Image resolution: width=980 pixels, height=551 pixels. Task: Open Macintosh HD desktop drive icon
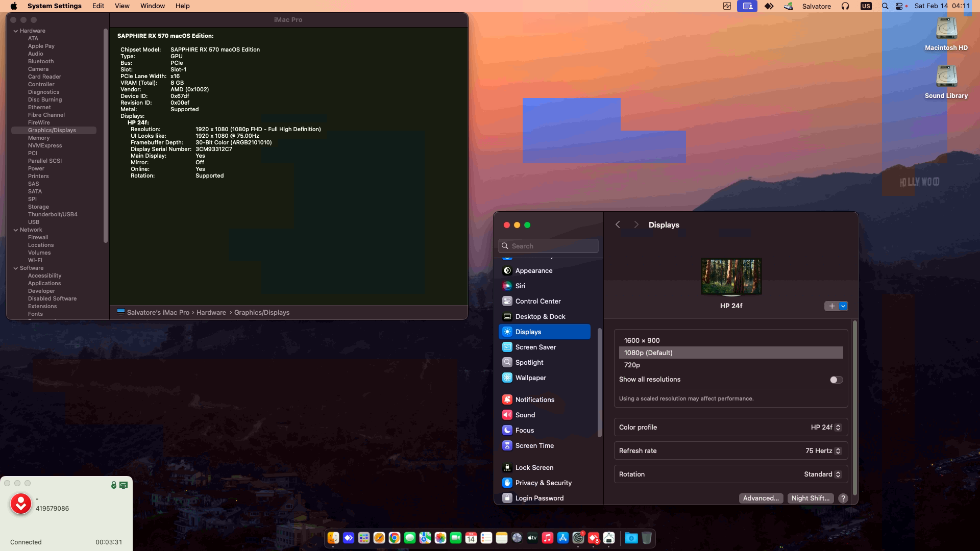946,29
